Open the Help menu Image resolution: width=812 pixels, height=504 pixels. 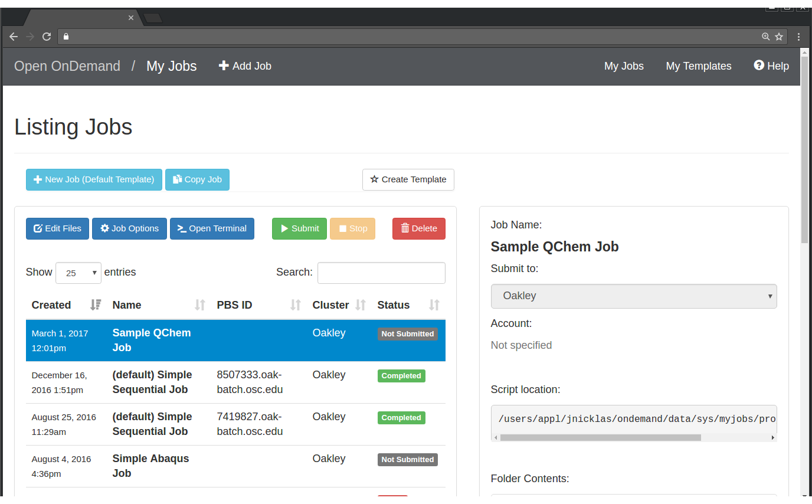click(x=771, y=66)
